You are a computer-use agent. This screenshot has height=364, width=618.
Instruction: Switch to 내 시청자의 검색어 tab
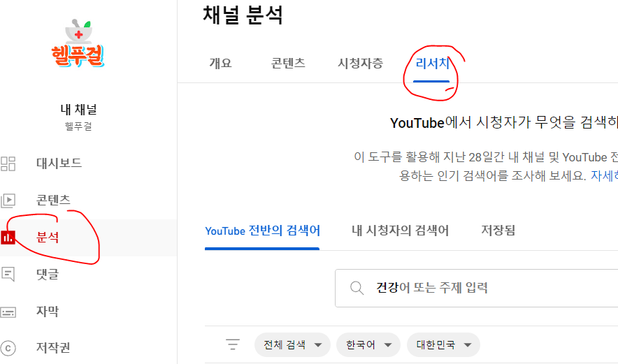pos(400,231)
